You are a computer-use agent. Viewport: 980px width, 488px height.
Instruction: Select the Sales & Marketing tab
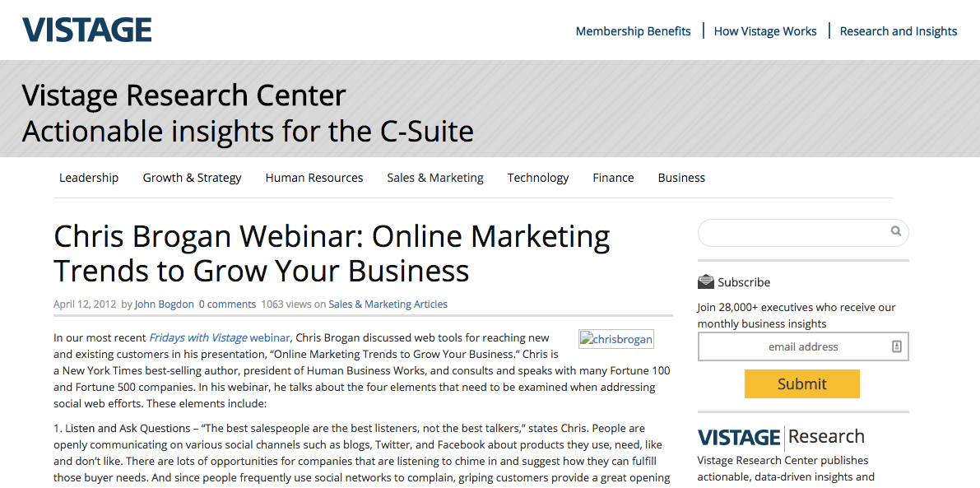435,178
